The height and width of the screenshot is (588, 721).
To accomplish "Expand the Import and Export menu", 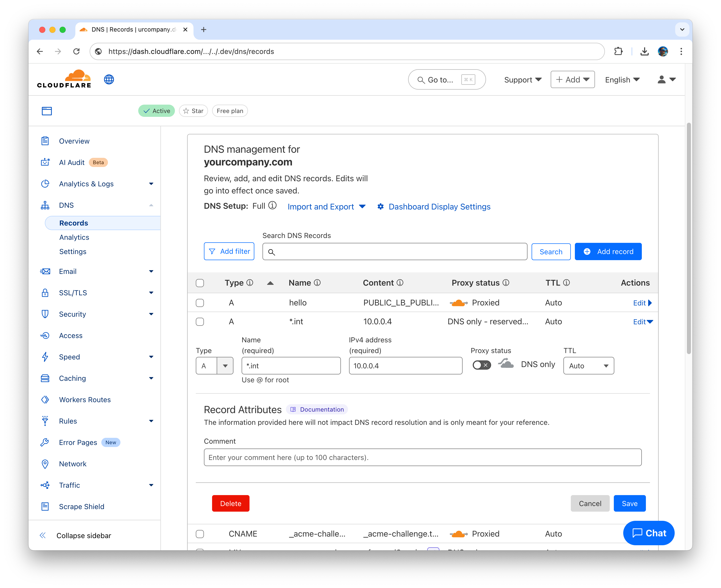I will (x=326, y=207).
